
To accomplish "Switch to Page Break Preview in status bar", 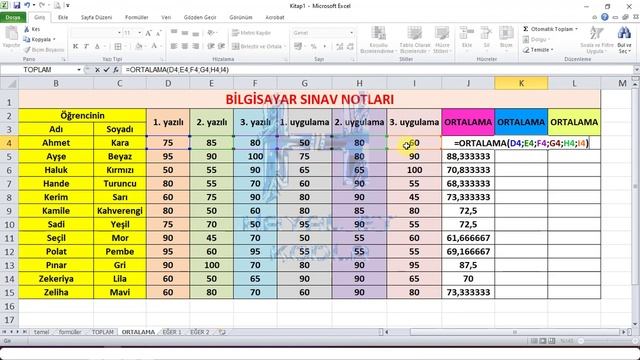I will [x=552, y=341].
